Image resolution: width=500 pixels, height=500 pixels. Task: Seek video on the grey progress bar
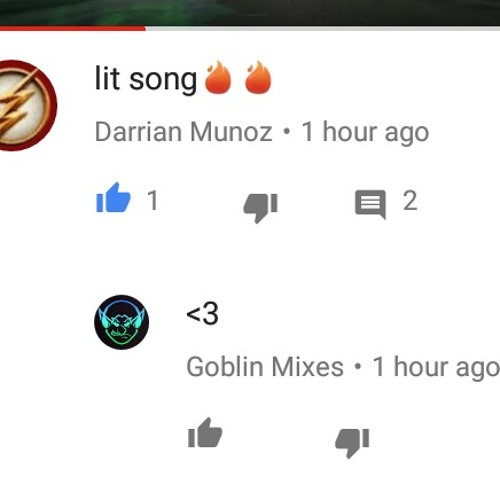pos(323,29)
